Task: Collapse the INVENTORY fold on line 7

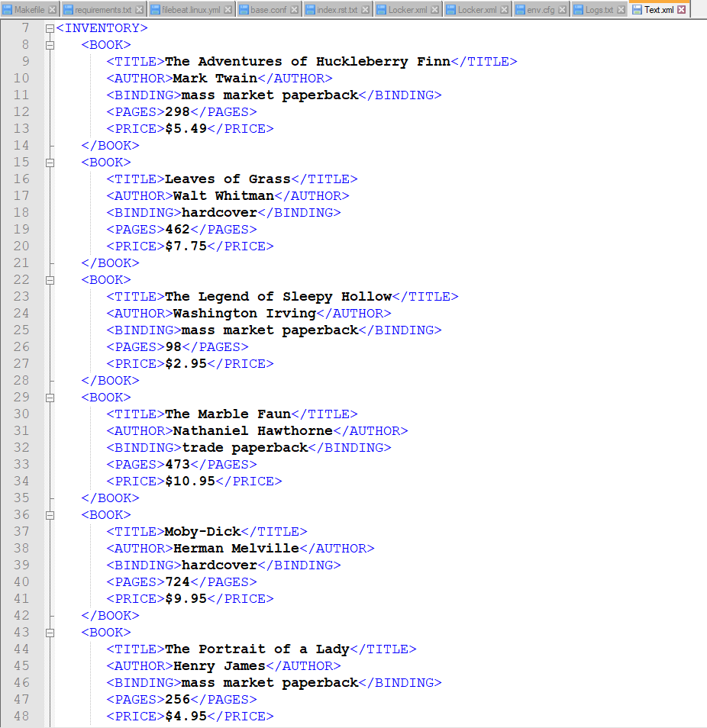Action: coord(50,29)
